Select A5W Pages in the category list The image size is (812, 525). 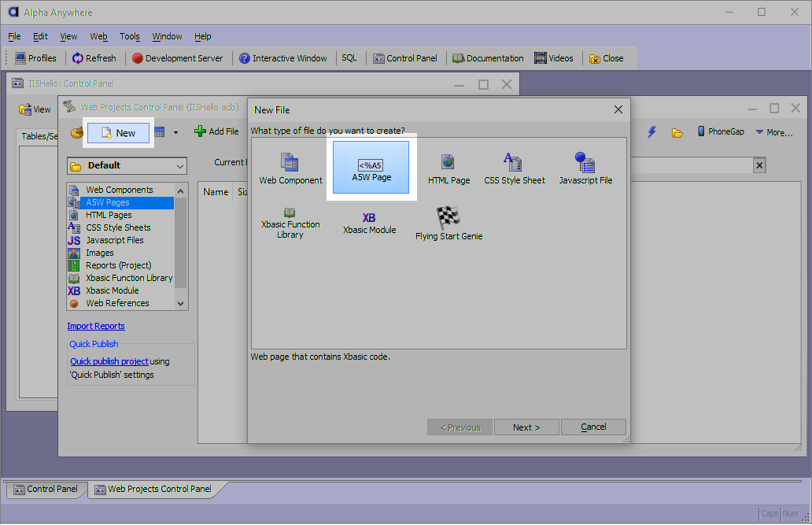(120, 202)
